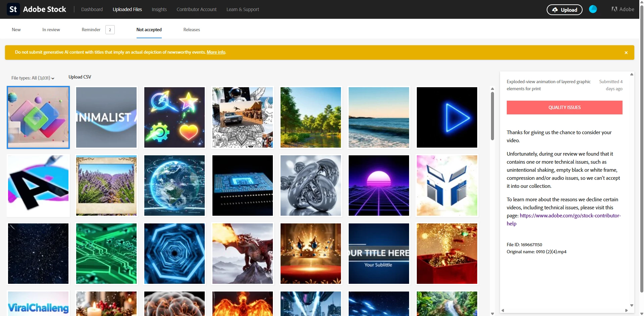Select the blue book logo watercolor thumbnail
This screenshot has height=316, width=644.
coord(447,186)
